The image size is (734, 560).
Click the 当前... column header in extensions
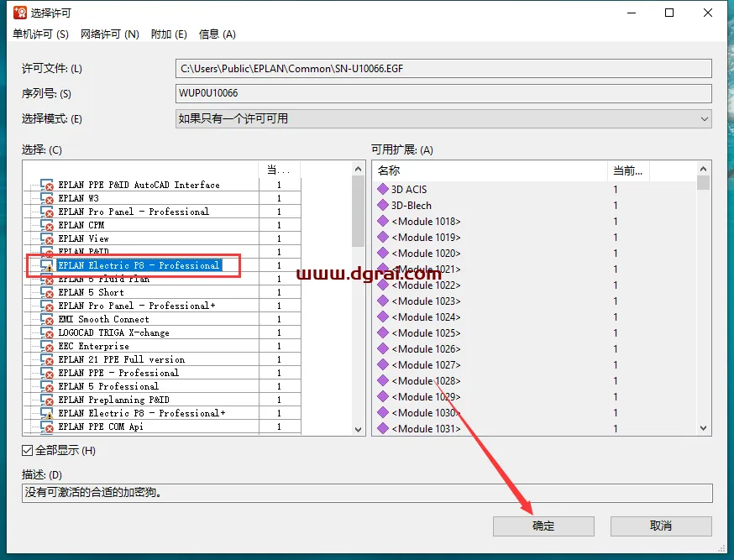tap(628, 170)
